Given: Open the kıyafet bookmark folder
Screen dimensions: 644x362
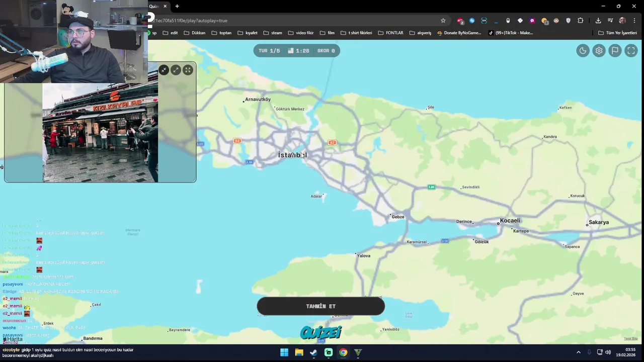Looking at the screenshot, I should [x=247, y=33].
